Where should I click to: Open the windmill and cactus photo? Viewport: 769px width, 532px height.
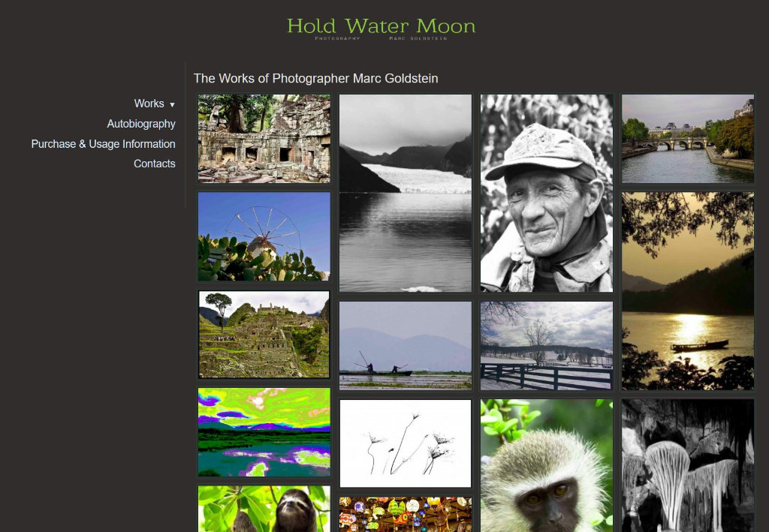pyautogui.click(x=264, y=236)
